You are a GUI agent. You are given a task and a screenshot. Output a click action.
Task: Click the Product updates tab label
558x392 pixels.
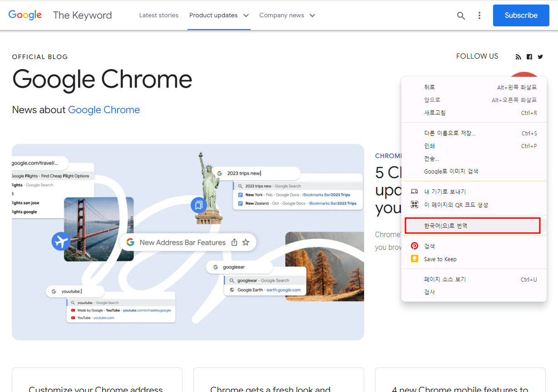[x=213, y=15]
